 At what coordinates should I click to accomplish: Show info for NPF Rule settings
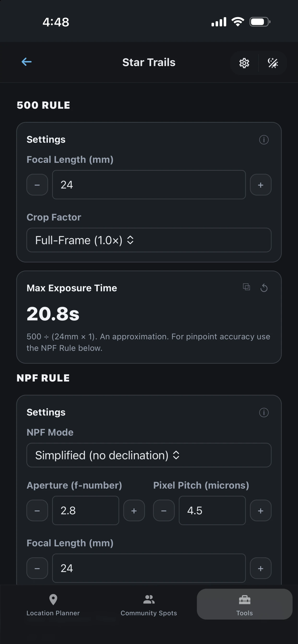pos(264,413)
